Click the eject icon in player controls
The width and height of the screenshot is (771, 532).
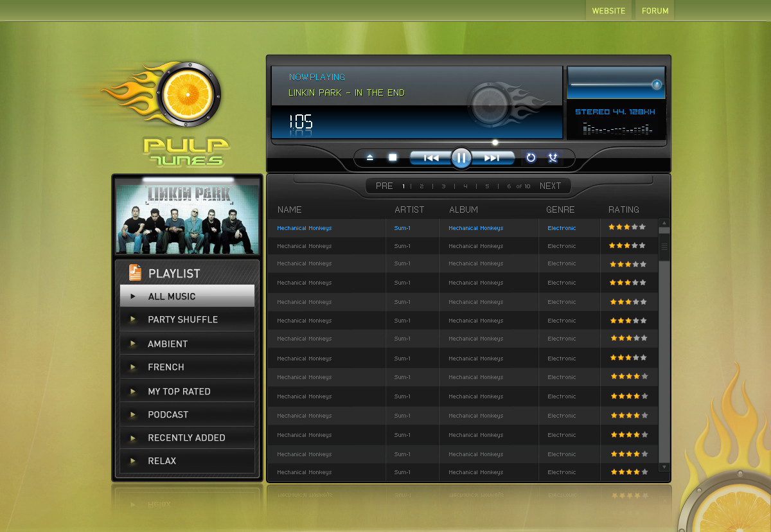(x=370, y=157)
